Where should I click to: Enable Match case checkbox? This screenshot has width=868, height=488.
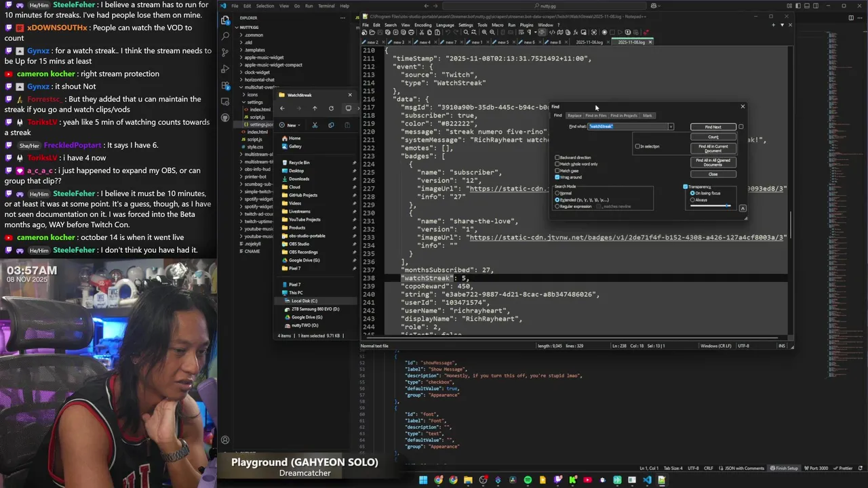click(x=557, y=171)
